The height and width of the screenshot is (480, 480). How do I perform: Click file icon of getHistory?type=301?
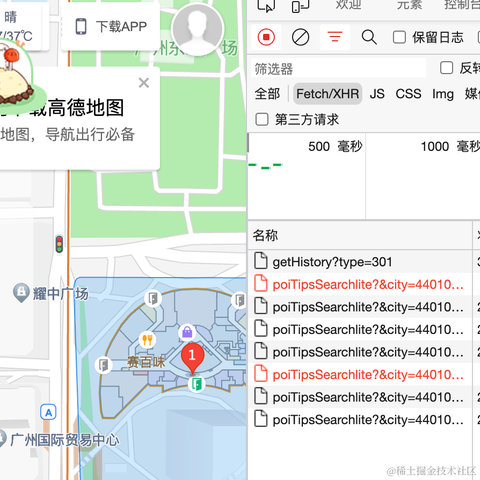point(261,261)
